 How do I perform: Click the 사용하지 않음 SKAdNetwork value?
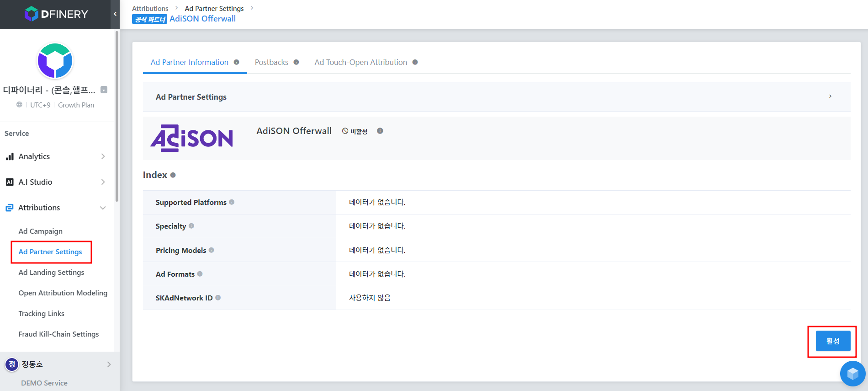[370, 298]
